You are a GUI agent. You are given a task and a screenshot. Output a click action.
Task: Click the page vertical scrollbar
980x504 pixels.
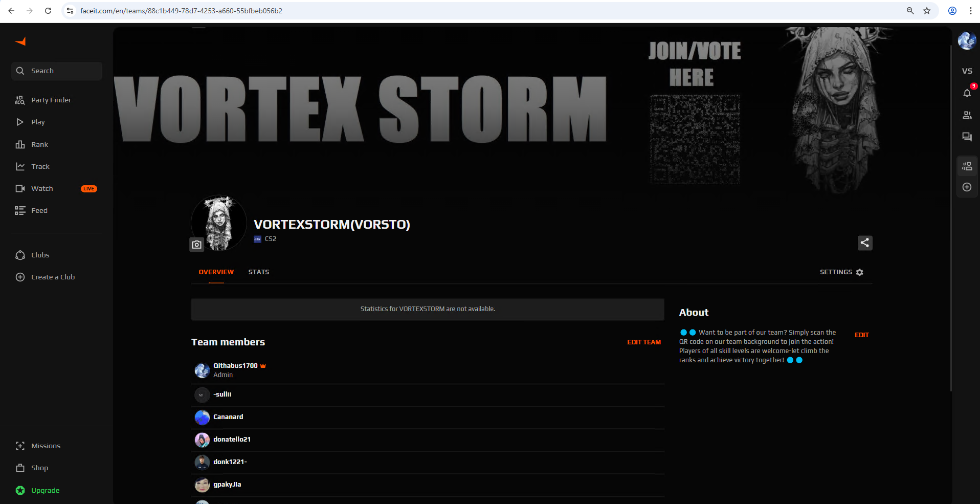[x=951, y=217]
